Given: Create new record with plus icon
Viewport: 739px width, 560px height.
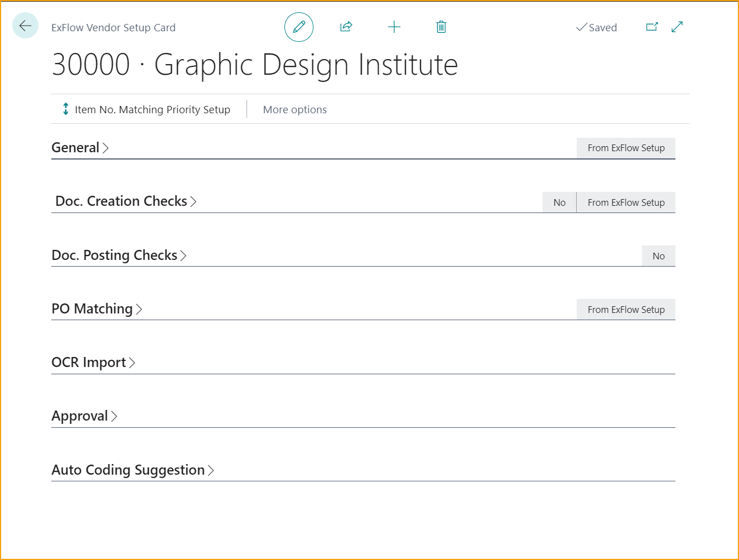Looking at the screenshot, I should (x=394, y=27).
